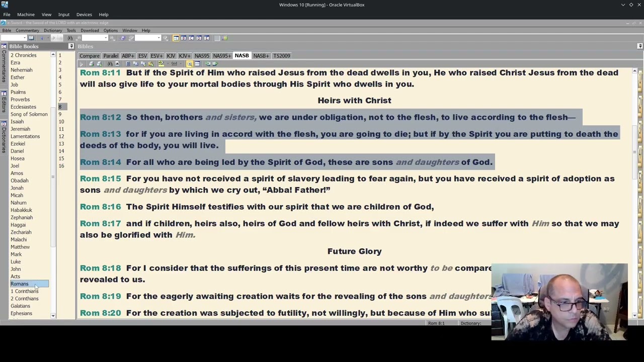This screenshot has width=644, height=362.
Task: Switch to the KJV Bible tab
Action: click(171, 56)
